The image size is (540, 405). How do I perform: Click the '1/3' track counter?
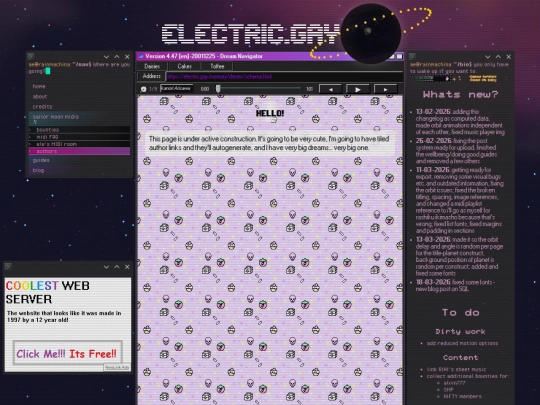(153, 89)
